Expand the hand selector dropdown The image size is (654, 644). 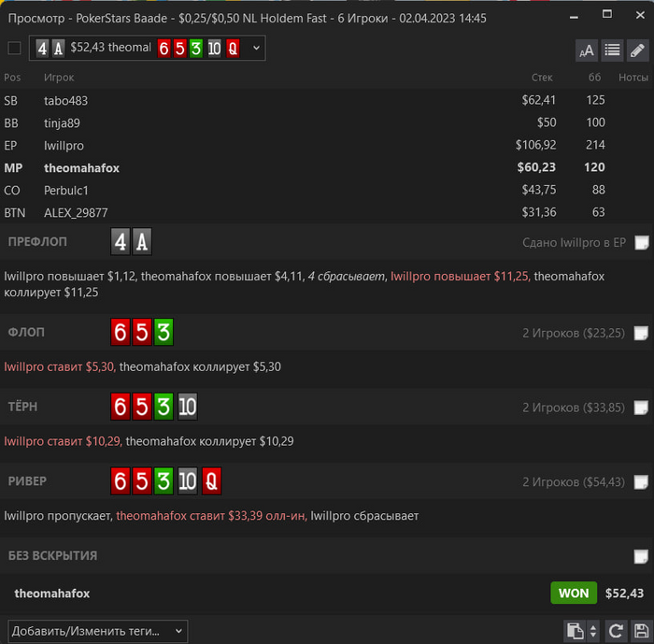(x=256, y=48)
